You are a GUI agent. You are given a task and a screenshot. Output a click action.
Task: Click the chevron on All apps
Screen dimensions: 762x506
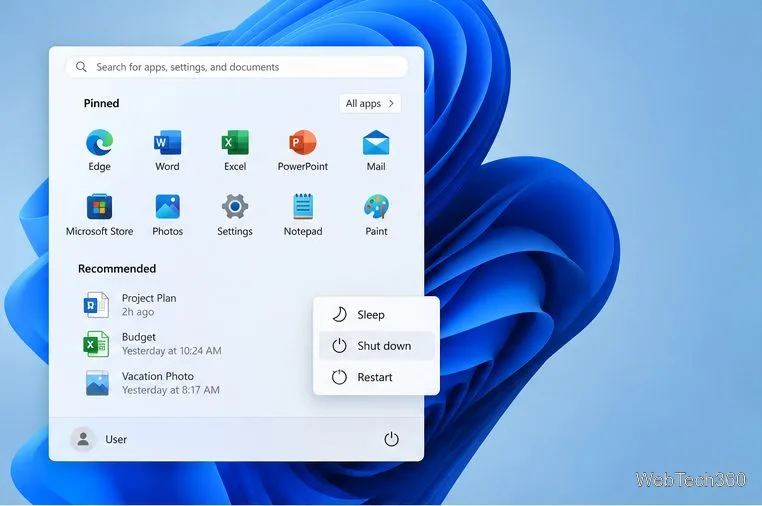(x=391, y=104)
